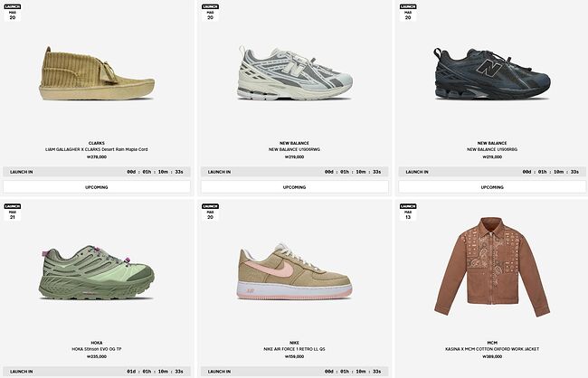588x378 pixels.
Task: Open the KASINA X MCM COTTON OXFORD WORK JACKET title
Action: 492,349
